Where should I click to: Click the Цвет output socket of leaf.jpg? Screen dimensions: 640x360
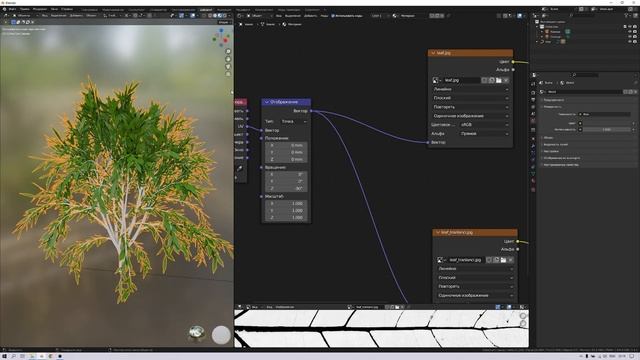point(513,62)
